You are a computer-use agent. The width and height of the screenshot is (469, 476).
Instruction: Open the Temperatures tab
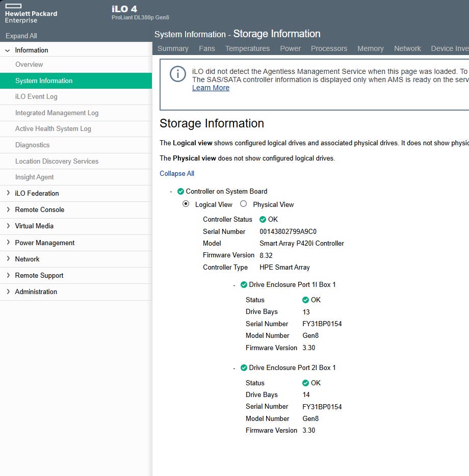tap(247, 48)
